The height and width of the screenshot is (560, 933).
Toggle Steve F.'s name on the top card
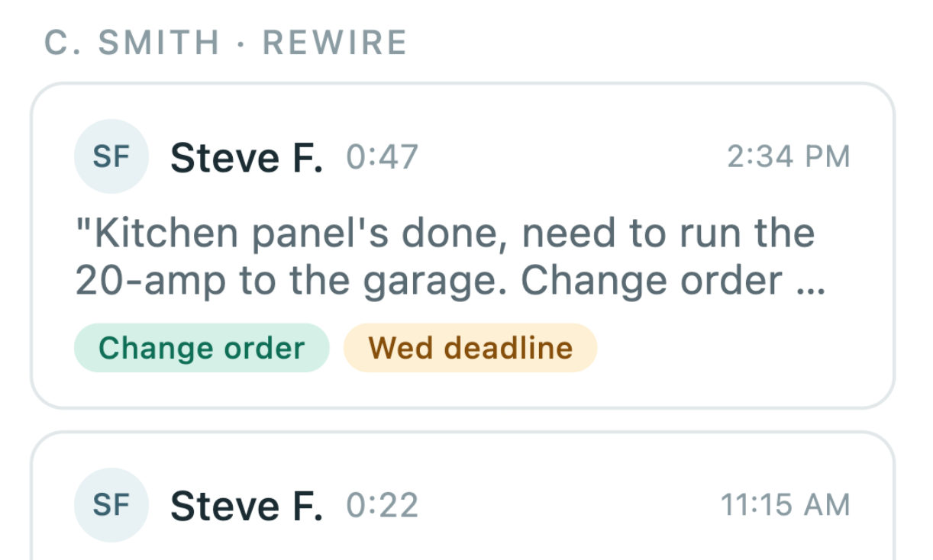(x=247, y=157)
